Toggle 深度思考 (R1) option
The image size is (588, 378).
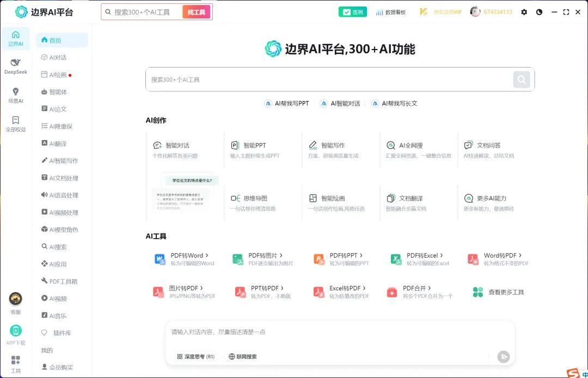click(195, 357)
